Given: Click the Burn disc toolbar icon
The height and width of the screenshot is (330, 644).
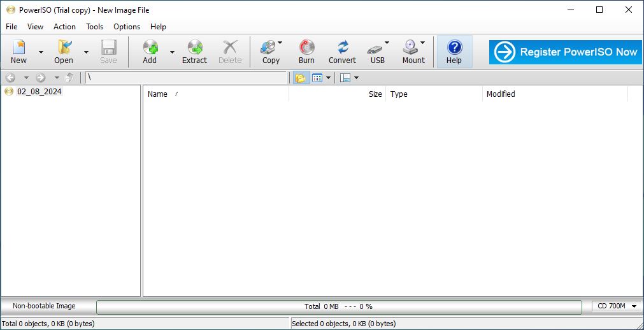Looking at the screenshot, I should (x=306, y=52).
